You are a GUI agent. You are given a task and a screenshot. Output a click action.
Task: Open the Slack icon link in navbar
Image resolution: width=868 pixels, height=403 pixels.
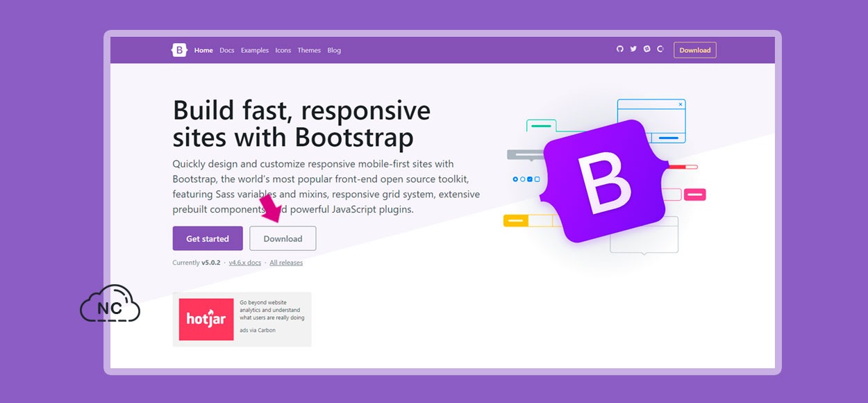[646, 49]
